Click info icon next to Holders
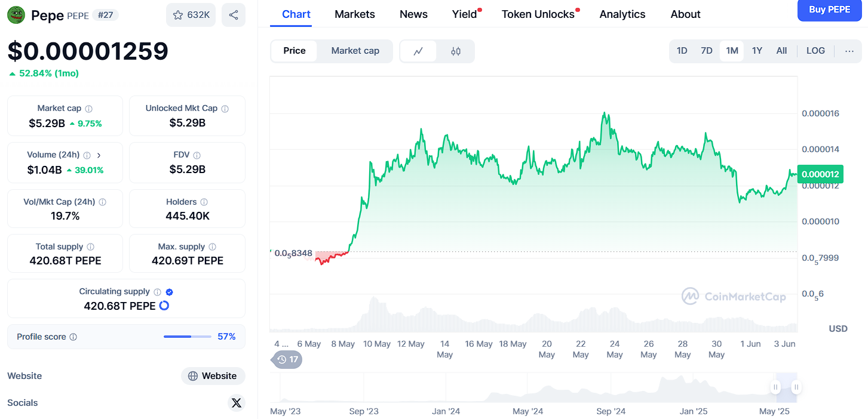The image size is (868, 419). (x=204, y=202)
